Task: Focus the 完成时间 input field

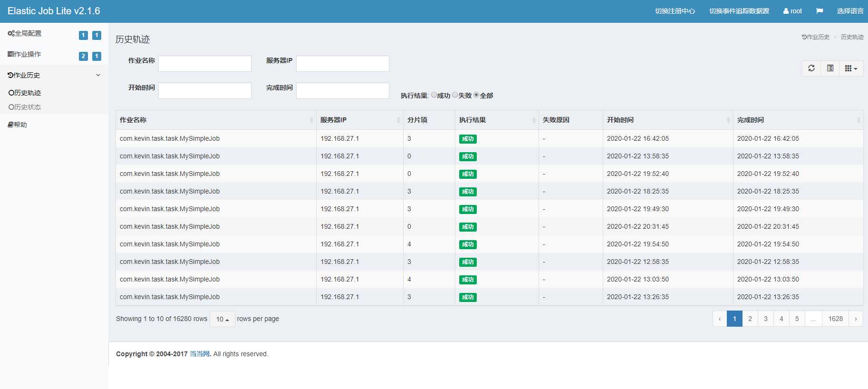Action: click(x=343, y=91)
